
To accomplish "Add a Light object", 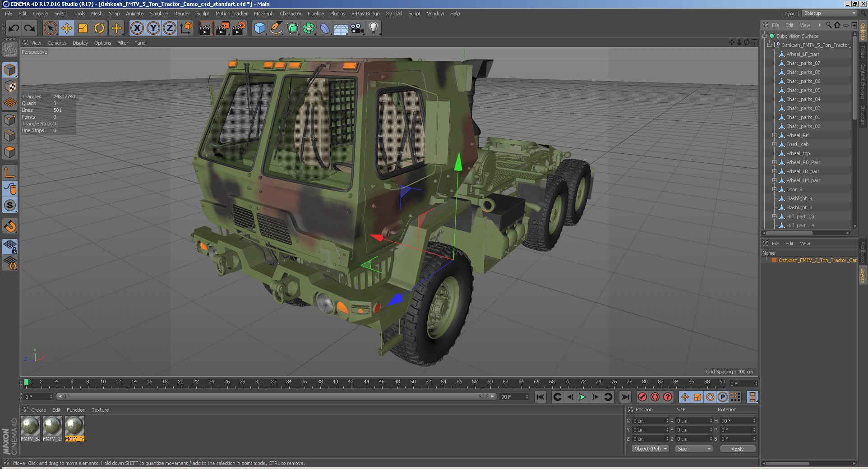I will click(374, 28).
